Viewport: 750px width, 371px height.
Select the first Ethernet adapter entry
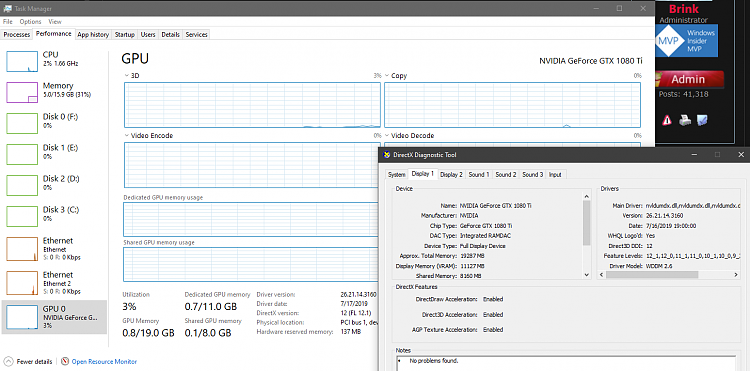[x=55, y=249]
